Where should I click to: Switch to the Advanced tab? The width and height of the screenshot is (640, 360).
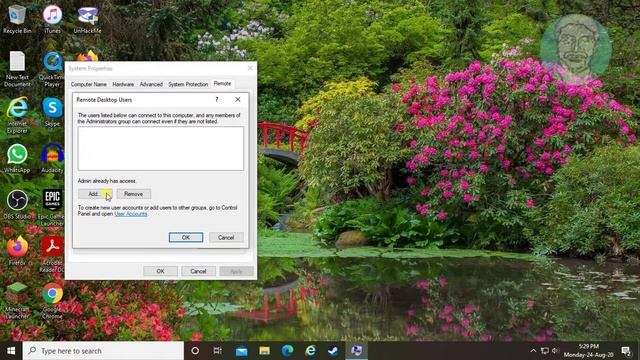[151, 84]
